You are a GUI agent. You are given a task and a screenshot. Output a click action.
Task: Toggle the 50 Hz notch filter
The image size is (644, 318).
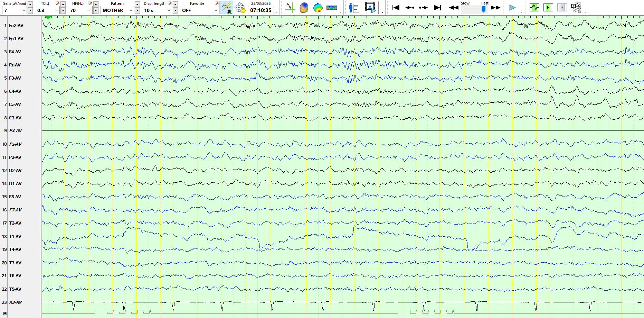[x=226, y=8]
